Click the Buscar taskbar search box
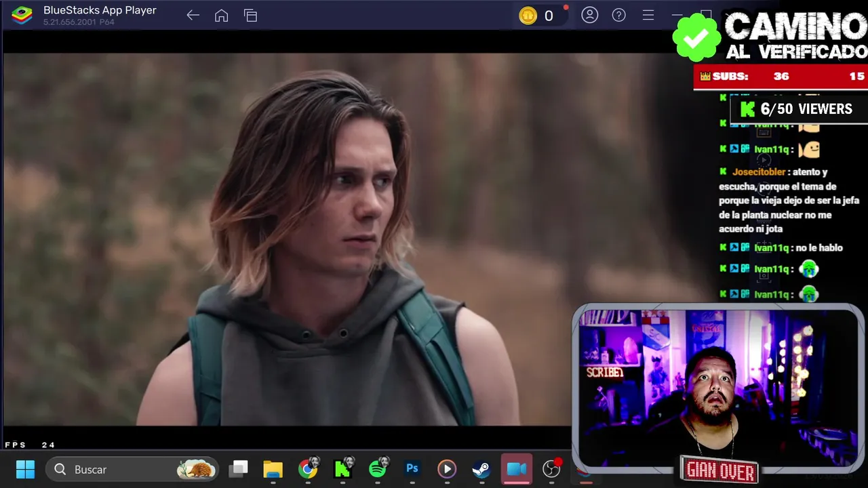The height and width of the screenshot is (488, 868). coord(132,469)
